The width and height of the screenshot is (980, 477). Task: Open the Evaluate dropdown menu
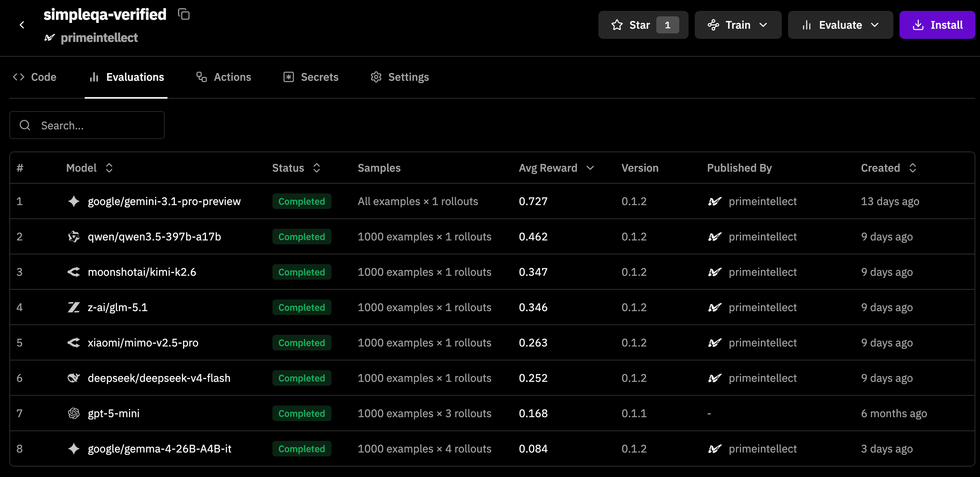point(840,25)
